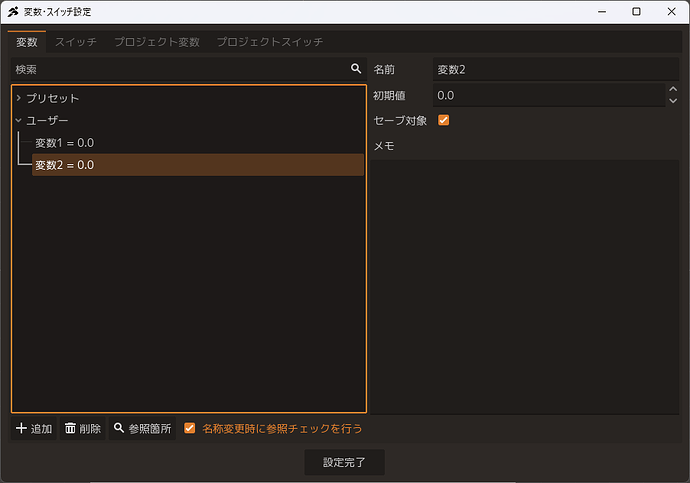Edit the 名前 field containing 変数2
Viewport: 690px width, 483px height.
[x=556, y=69]
